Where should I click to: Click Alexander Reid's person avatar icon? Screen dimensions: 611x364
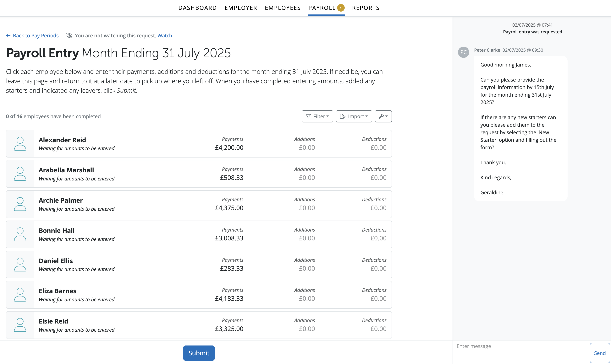(20, 144)
